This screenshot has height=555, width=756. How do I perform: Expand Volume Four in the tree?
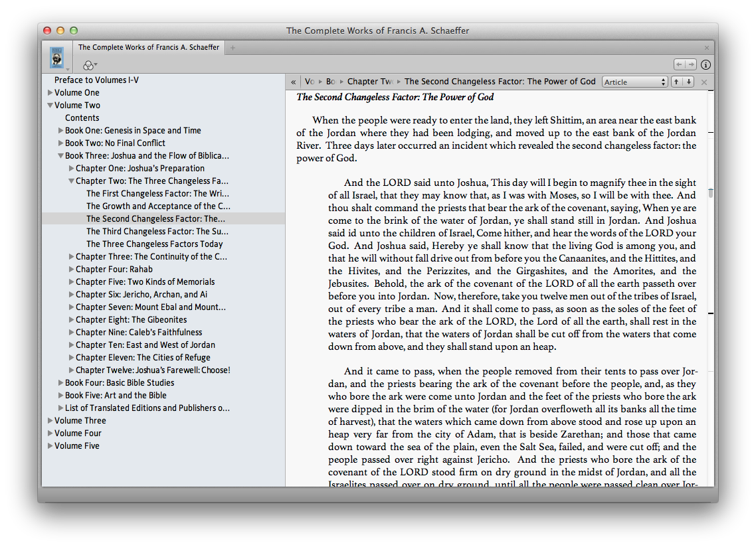point(50,433)
